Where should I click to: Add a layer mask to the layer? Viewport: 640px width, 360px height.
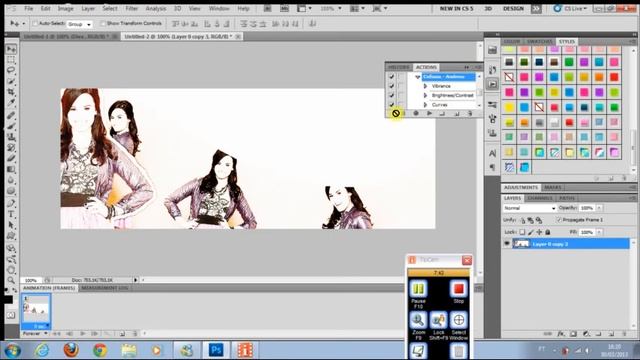pos(573,334)
